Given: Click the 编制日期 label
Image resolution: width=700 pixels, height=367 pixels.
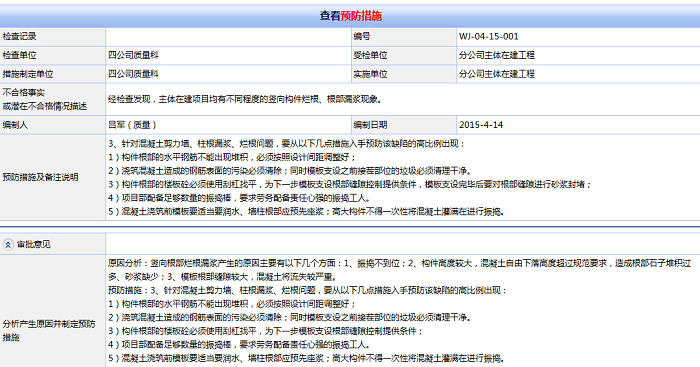Looking at the screenshot, I should (370, 125).
